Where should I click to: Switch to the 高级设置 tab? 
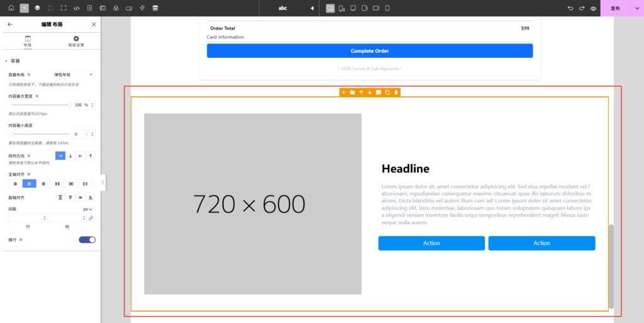pyautogui.click(x=76, y=42)
